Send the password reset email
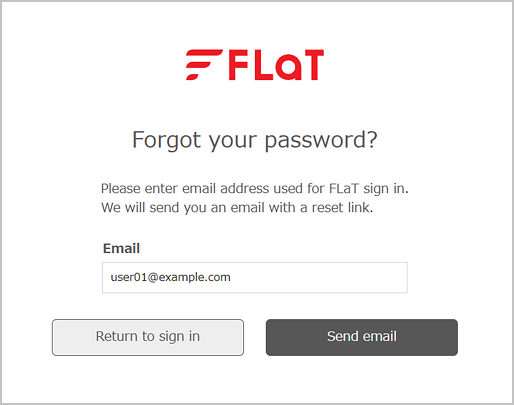 [362, 337]
